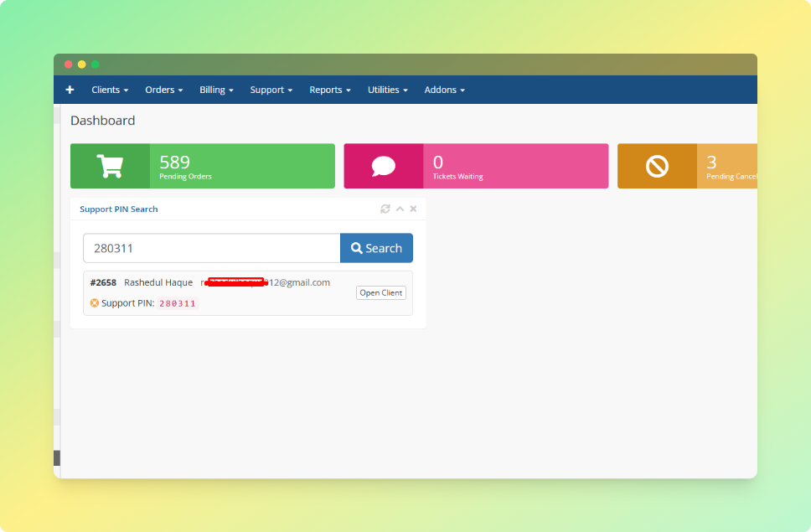Select the Billing menu
Viewport: 811px width, 532px height.
216,90
